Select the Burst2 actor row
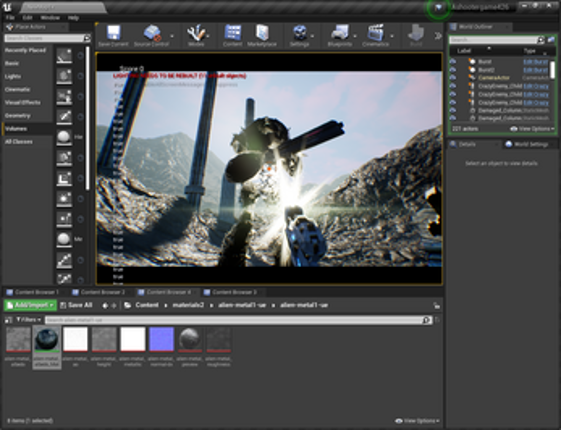Image resolution: width=561 pixels, height=430 pixels. tap(499, 70)
